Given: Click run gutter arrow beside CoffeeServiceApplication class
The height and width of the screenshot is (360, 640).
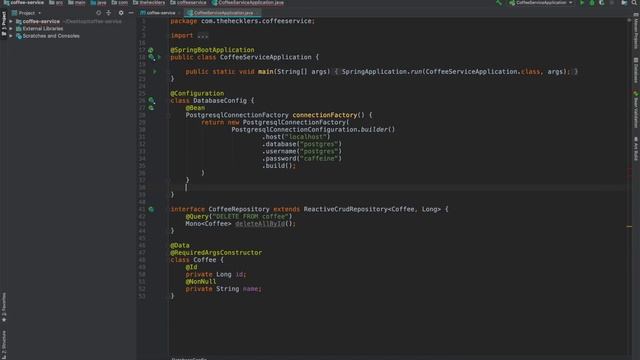Looking at the screenshot, I should click(x=159, y=57).
